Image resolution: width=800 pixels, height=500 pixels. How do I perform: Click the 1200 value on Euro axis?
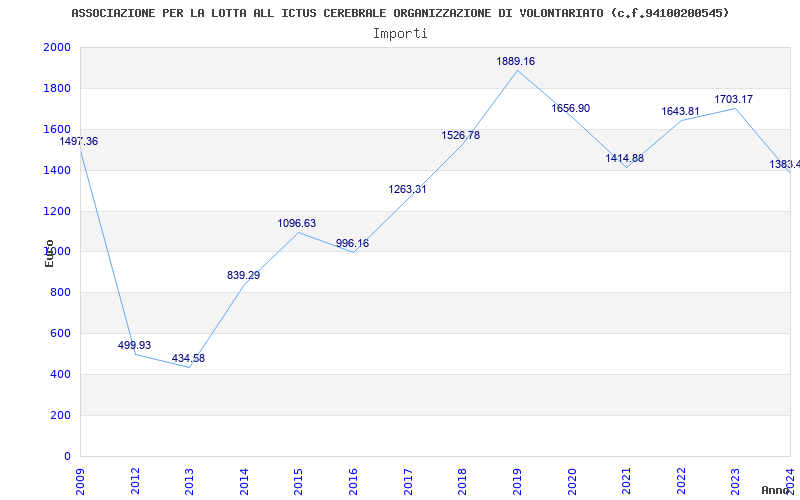tap(58, 211)
